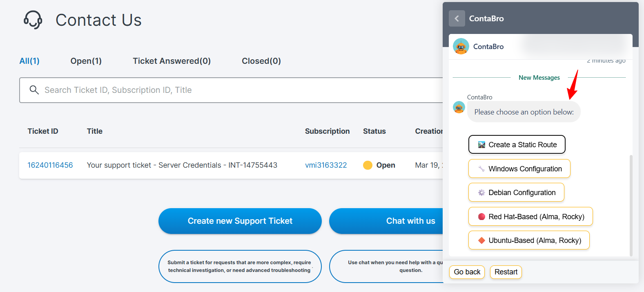The width and height of the screenshot is (644, 292).
Task: Click the Open status text
Action: (x=386, y=165)
